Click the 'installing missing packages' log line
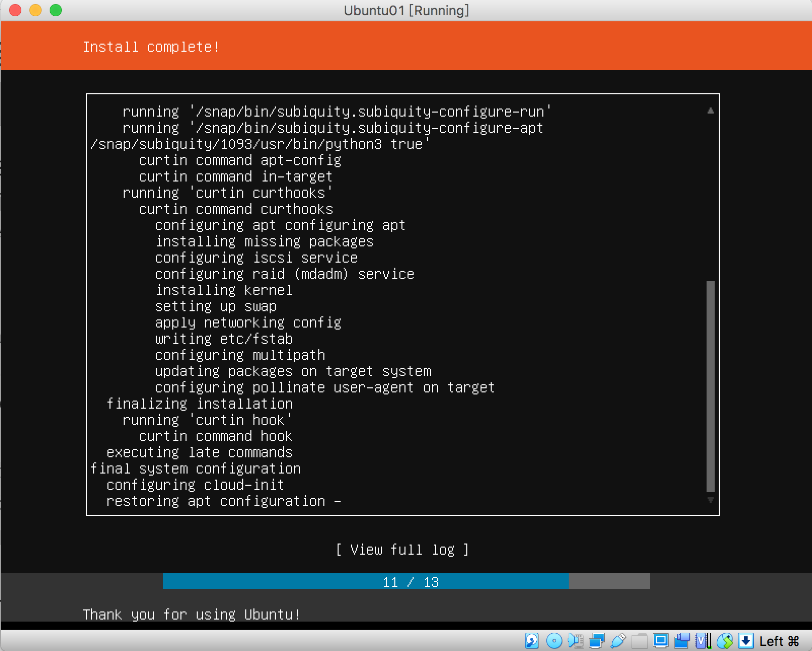Screen dimensions: 812x651 pos(265,241)
